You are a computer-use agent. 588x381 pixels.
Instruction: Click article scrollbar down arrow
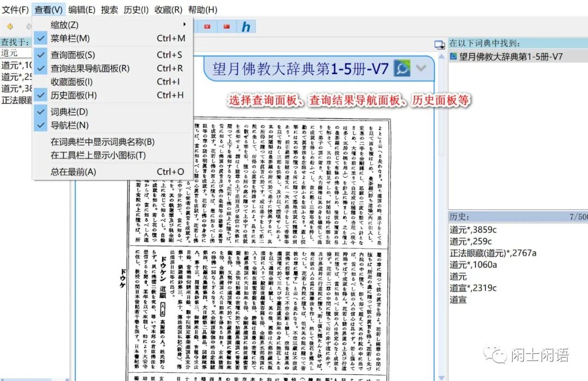click(x=442, y=377)
